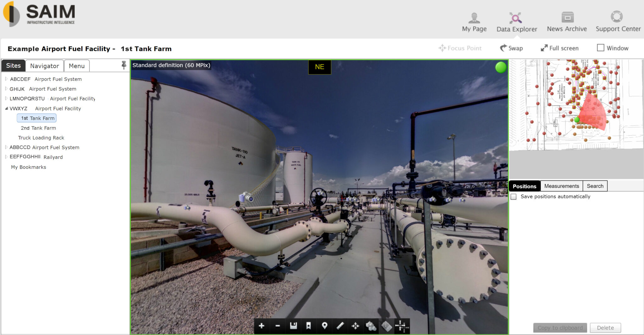Select 2nd Tank Farm in the tree
The image size is (644, 335).
click(x=38, y=128)
